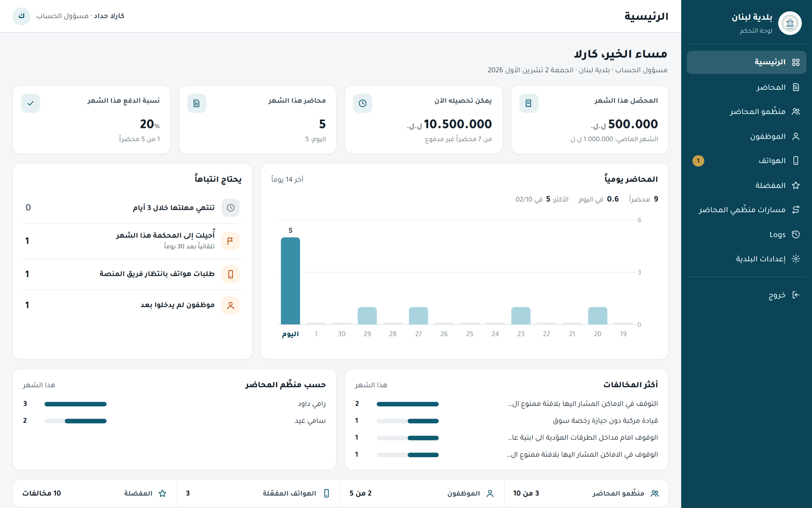Open تنتهي مهلتها خلال 3 أيام row
The image size is (812, 508).
[x=132, y=208]
